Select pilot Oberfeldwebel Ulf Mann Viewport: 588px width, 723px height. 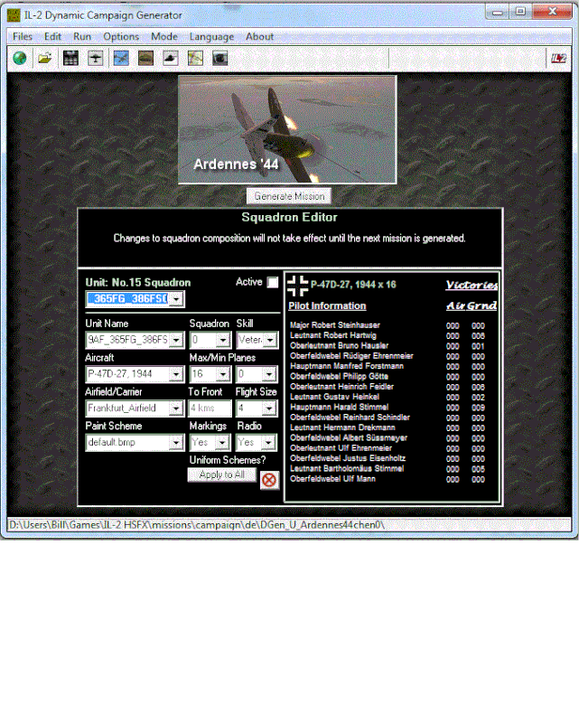pos(332,479)
